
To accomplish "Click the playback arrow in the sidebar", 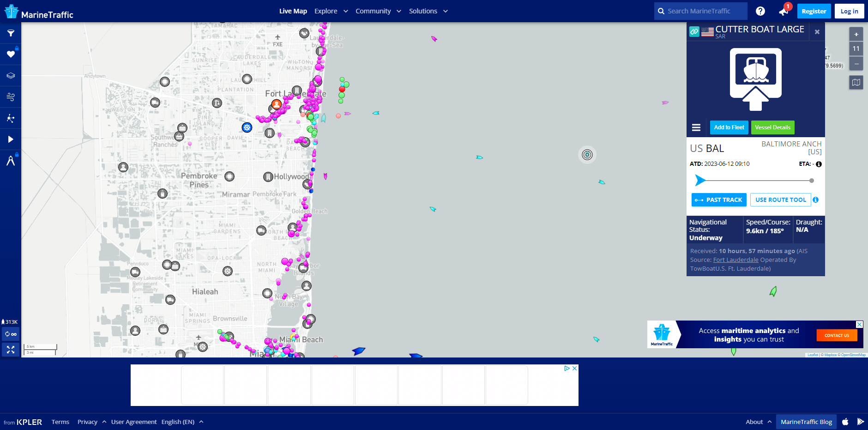I will (x=11, y=139).
